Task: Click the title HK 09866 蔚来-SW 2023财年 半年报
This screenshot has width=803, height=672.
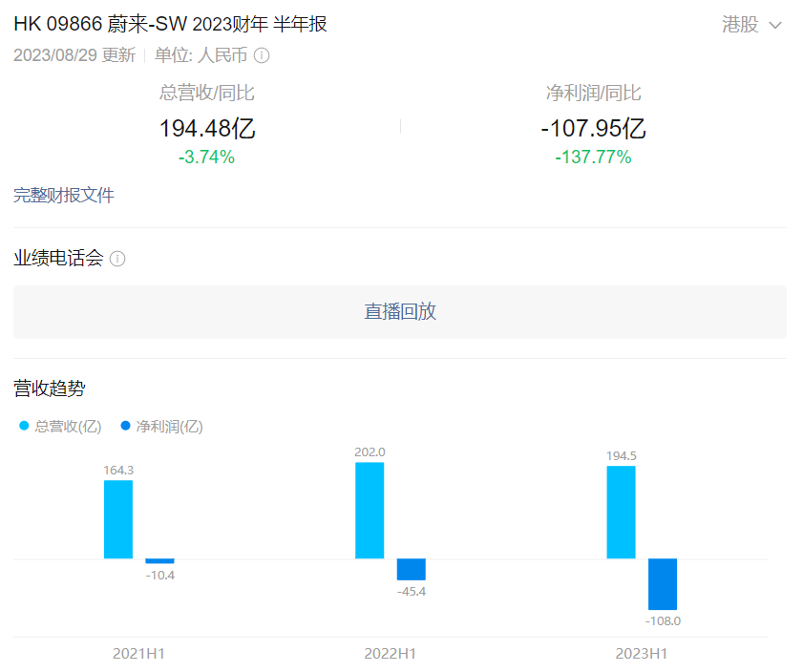Action: pos(170,24)
